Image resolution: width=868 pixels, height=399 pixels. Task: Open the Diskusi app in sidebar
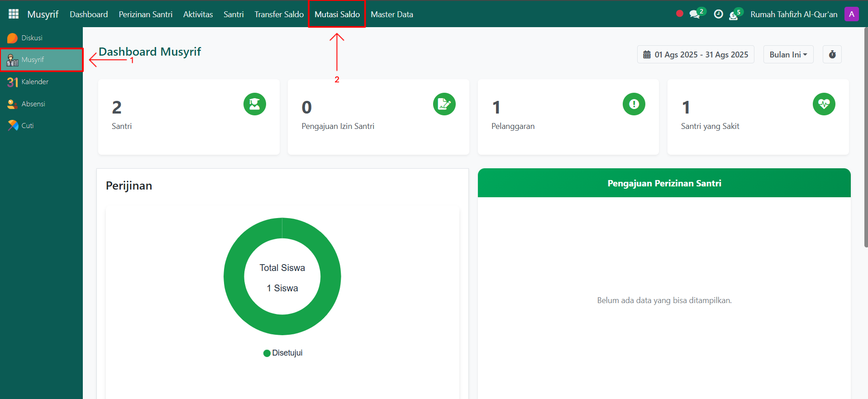32,38
